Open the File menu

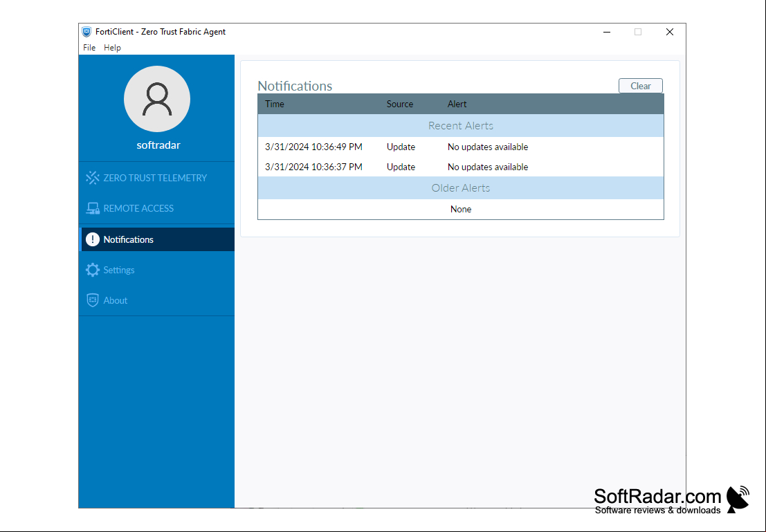click(89, 47)
